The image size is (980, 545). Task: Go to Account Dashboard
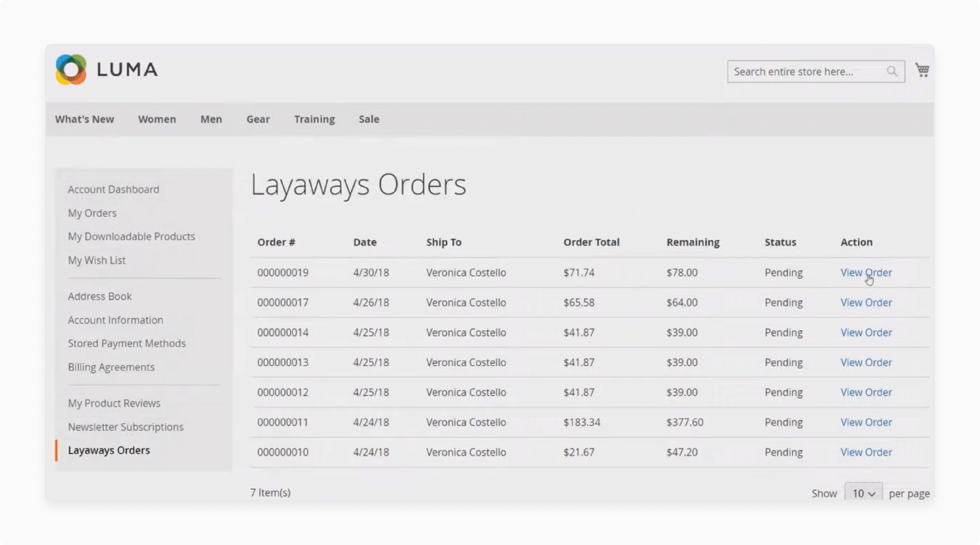pyautogui.click(x=113, y=189)
